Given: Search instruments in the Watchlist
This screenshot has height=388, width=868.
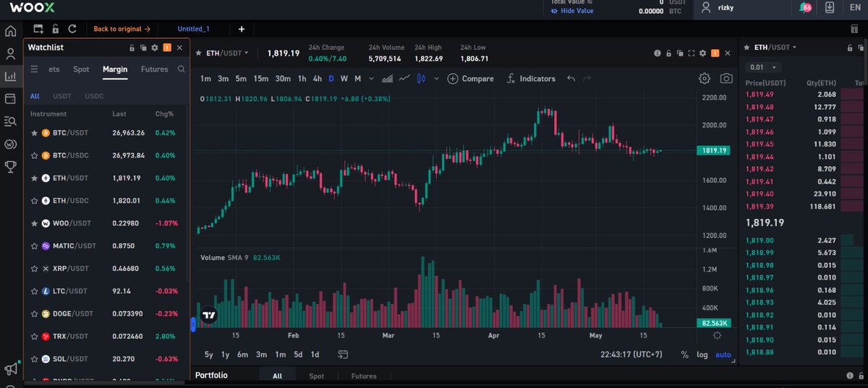Looking at the screenshot, I should [182, 69].
